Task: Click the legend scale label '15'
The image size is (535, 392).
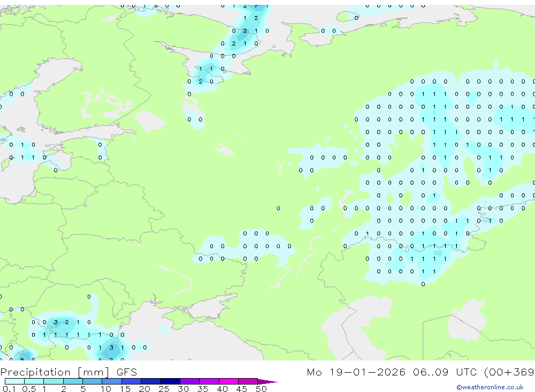Action: [x=125, y=389]
